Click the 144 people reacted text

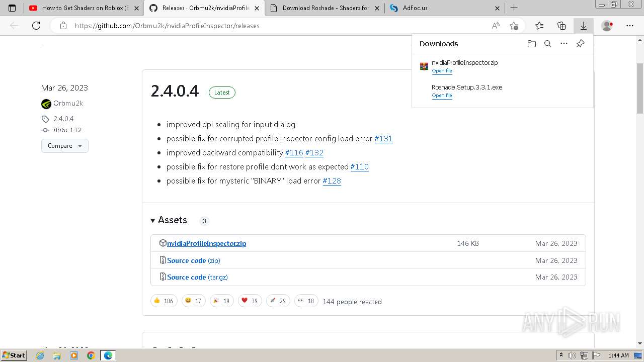(x=352, y=302)
